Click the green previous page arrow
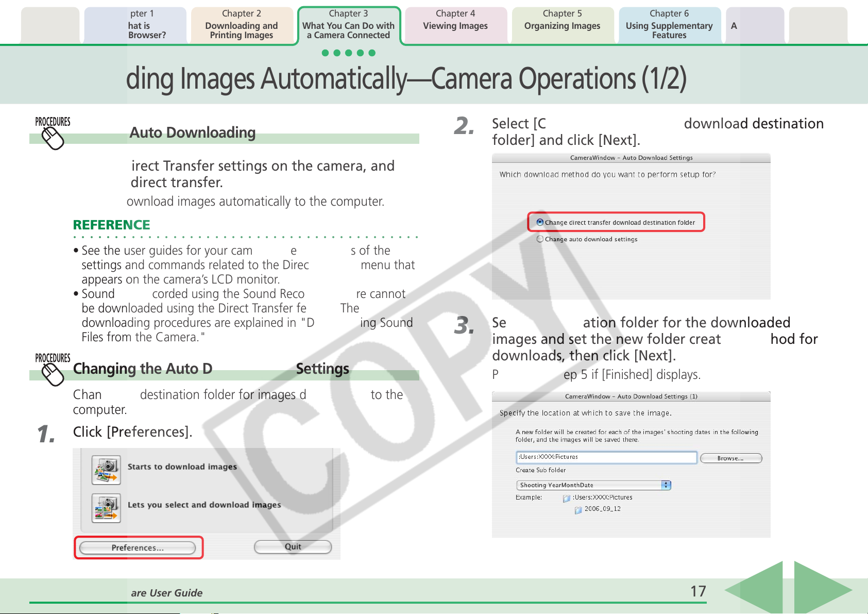Screen dimensions: 868x614 pos(754,589)
